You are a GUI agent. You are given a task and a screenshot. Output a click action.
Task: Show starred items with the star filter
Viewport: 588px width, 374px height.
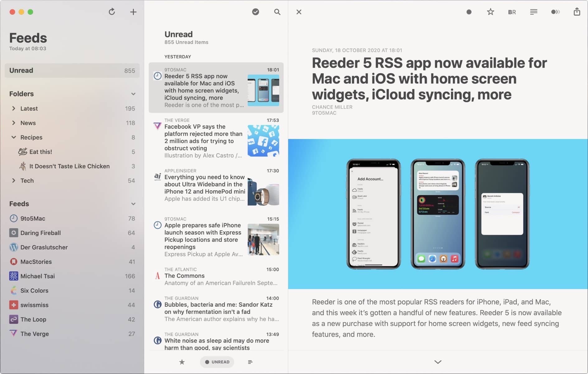[x=182, y=362]
